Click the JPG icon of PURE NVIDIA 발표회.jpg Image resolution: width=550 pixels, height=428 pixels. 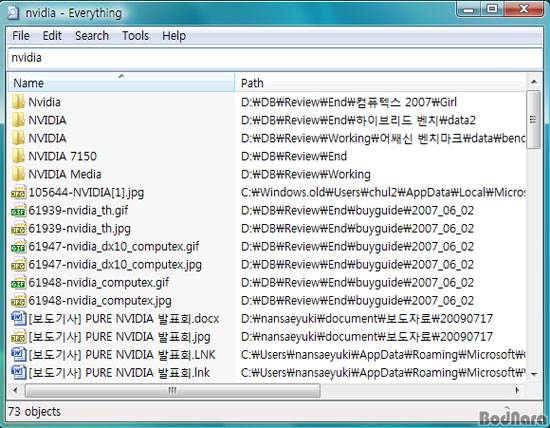click(18, 337)
